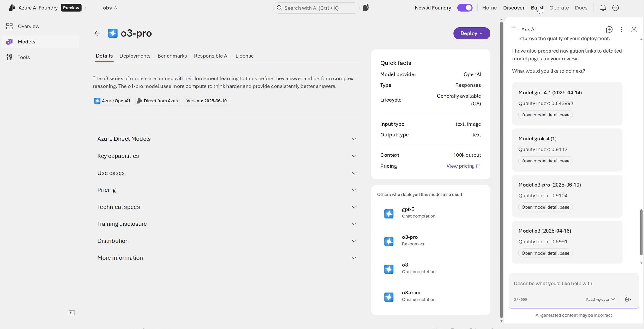Screen dimensions: 644x329
Task: Send the Ask AI message with paper plane icon
Action: point(628,300)
